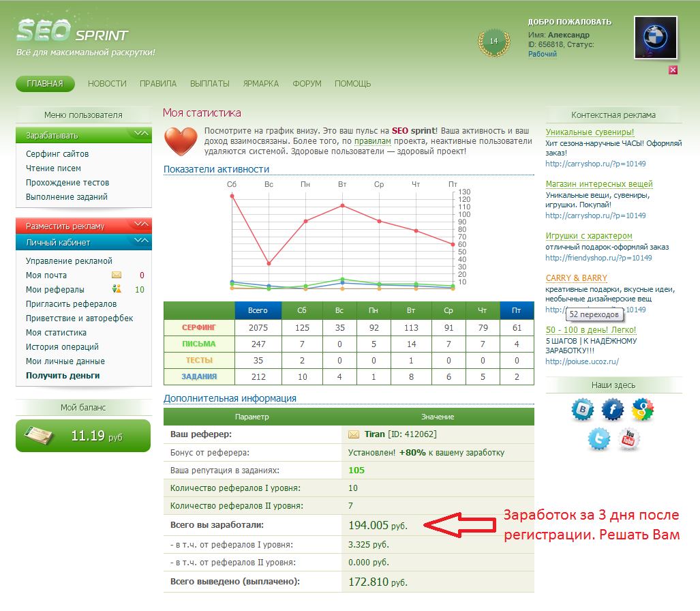Click the ПИСЬМА row label

click(x=199, y=344)
